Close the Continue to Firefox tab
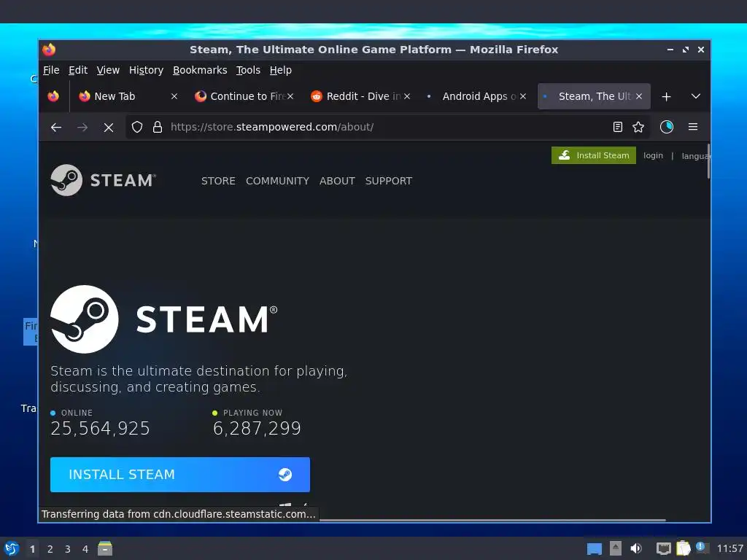 (x=290, y=96)
